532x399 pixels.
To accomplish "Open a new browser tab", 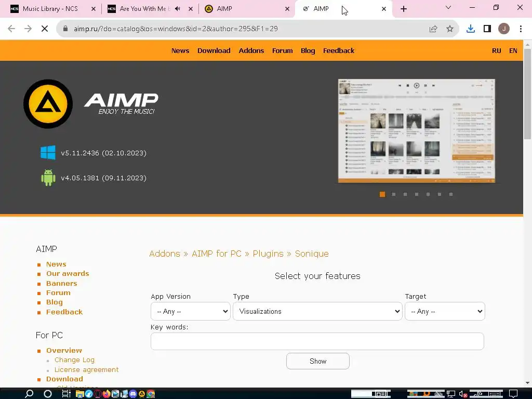I will (403, 9).
